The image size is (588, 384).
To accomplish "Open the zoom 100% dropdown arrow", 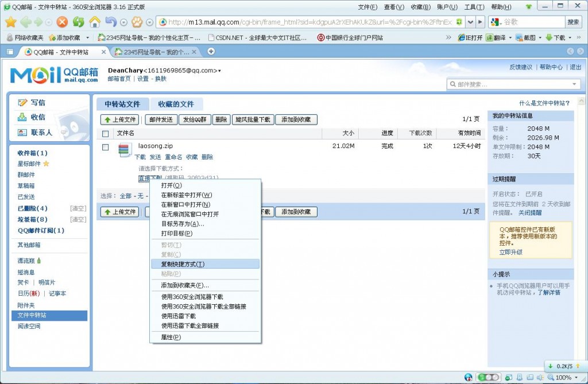I will coord(576,377).
